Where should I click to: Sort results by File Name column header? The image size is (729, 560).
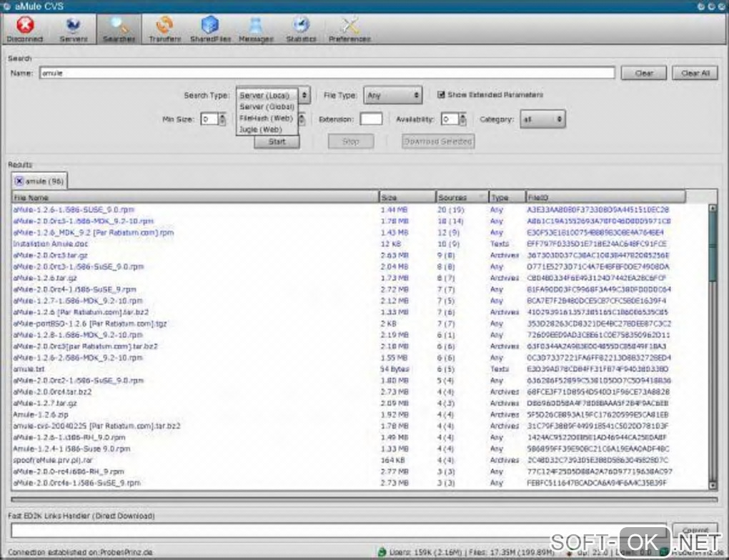pos(195,198)
